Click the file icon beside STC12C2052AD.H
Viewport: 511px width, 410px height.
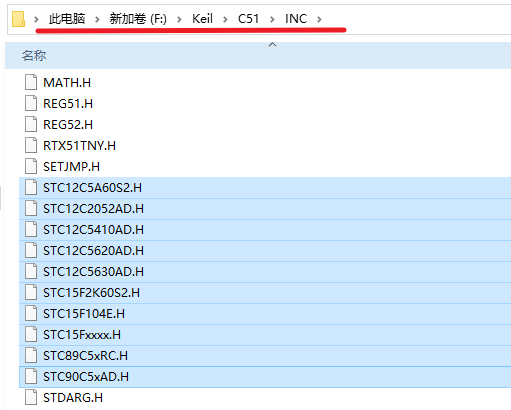coord(31,208)
